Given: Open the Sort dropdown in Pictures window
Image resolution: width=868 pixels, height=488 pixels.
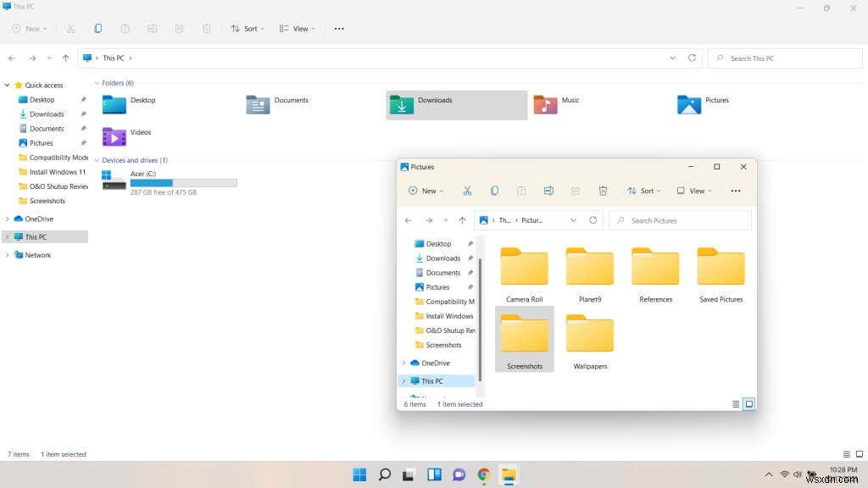Looking at the screenshot, I should 643,191.
